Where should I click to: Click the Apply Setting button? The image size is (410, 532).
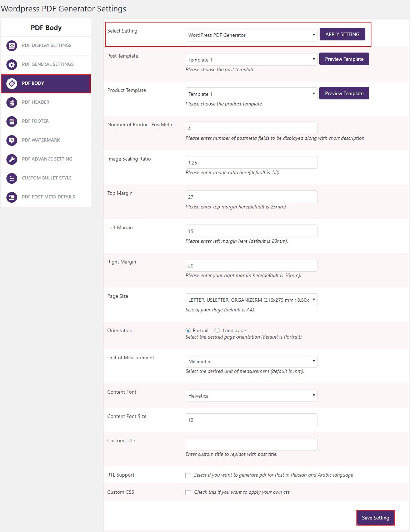(342, 34)
